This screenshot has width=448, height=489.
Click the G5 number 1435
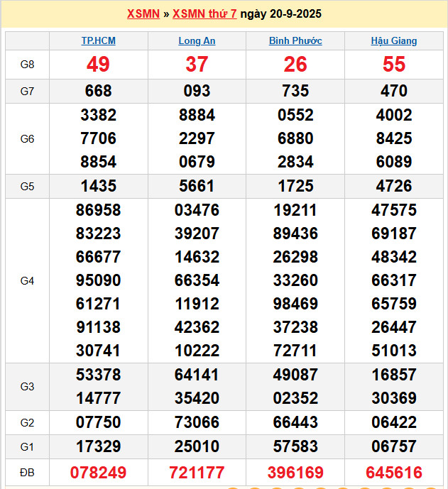98,187
